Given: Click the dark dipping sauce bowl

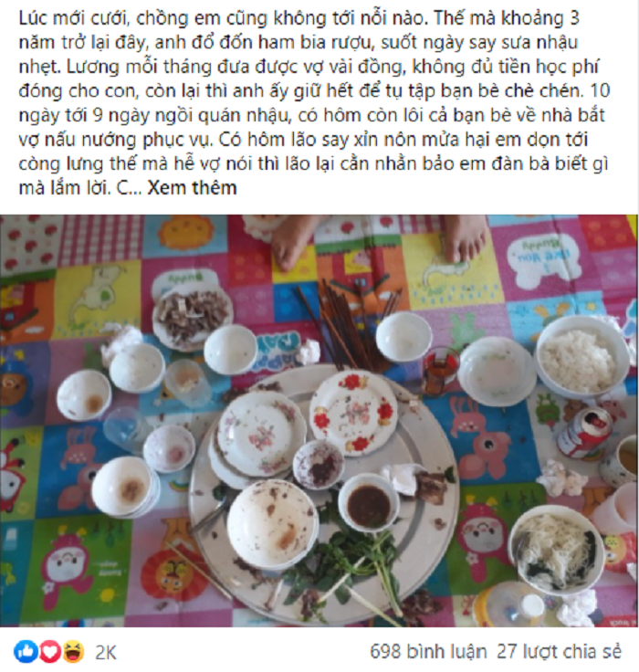Looking at the screenshot, I should tap(370, 502).
